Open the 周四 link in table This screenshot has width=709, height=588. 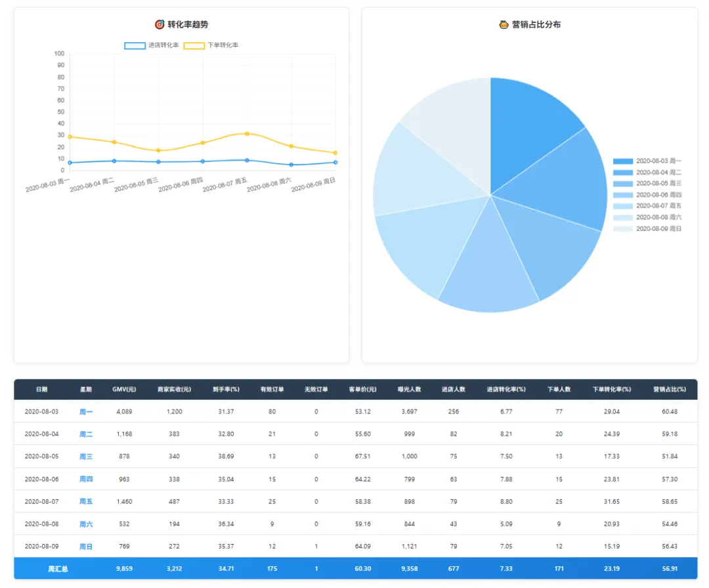(x=86, y=479)
